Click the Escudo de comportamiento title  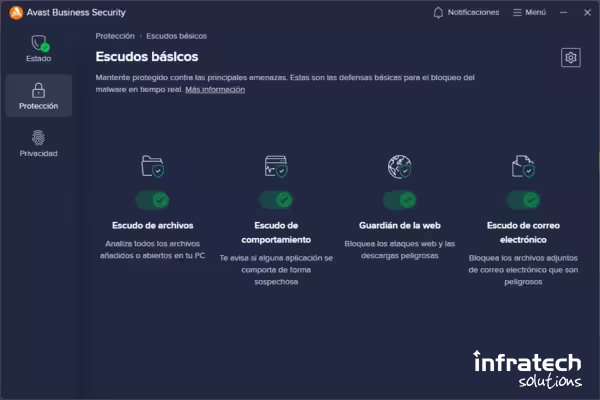point(276,233)
